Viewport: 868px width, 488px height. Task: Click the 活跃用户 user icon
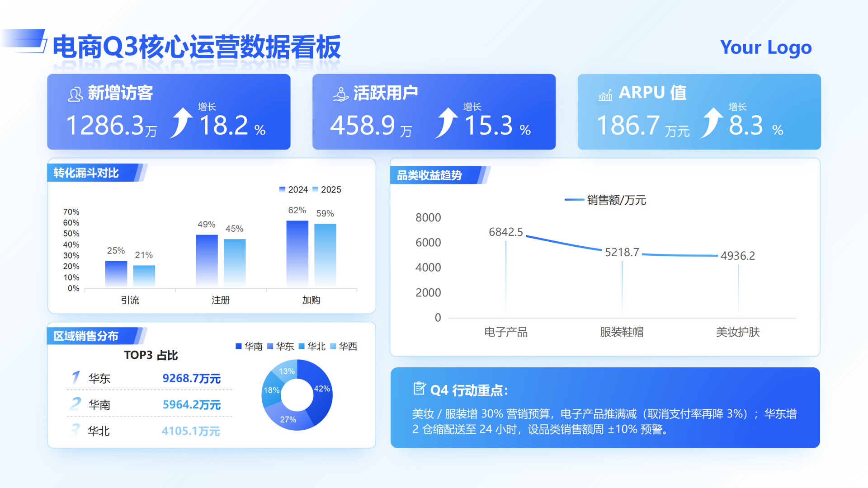click(x=340, y=94)
